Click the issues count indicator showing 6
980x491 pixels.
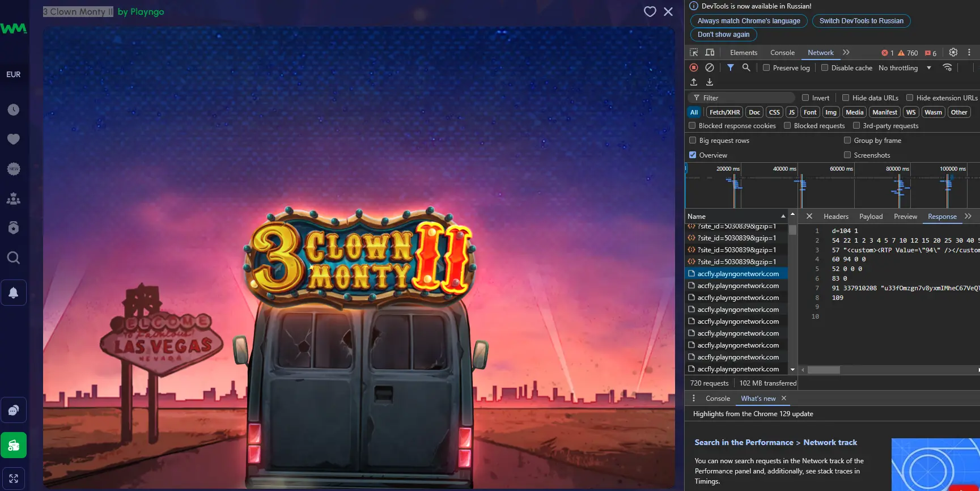931,53
